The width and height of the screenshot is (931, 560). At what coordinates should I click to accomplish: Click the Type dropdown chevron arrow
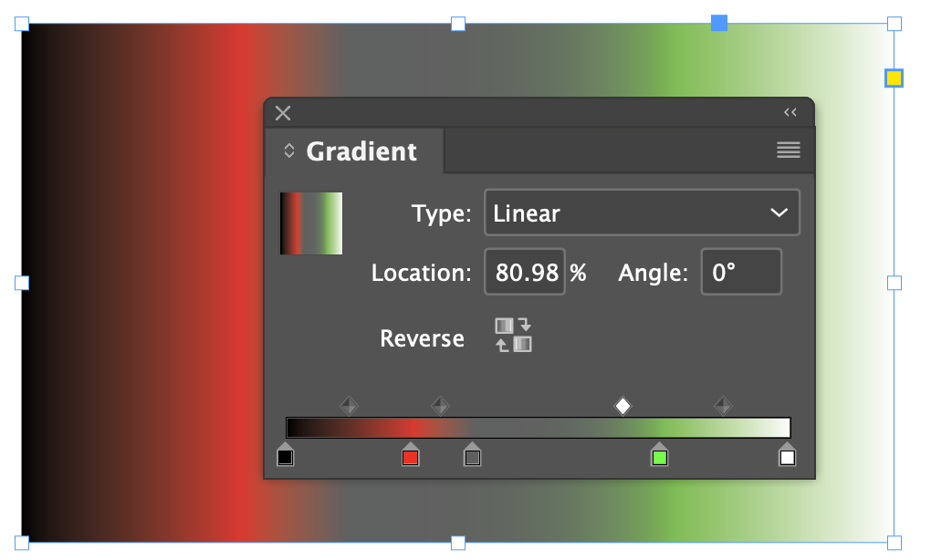pyautogui.click(x=780, y=213)
